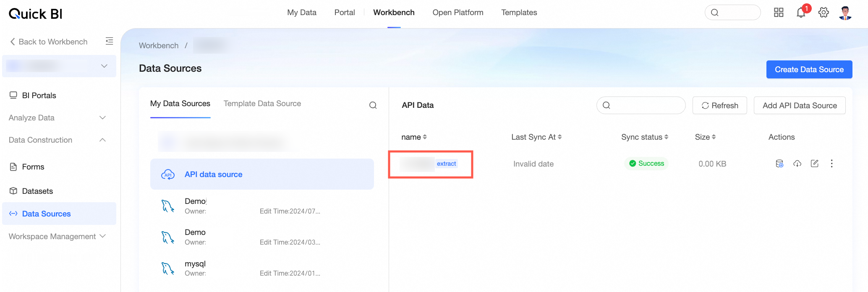Screen dimensions: 868x292
Task: Open the workspace selector dropdown
Action: pos(59,66)
